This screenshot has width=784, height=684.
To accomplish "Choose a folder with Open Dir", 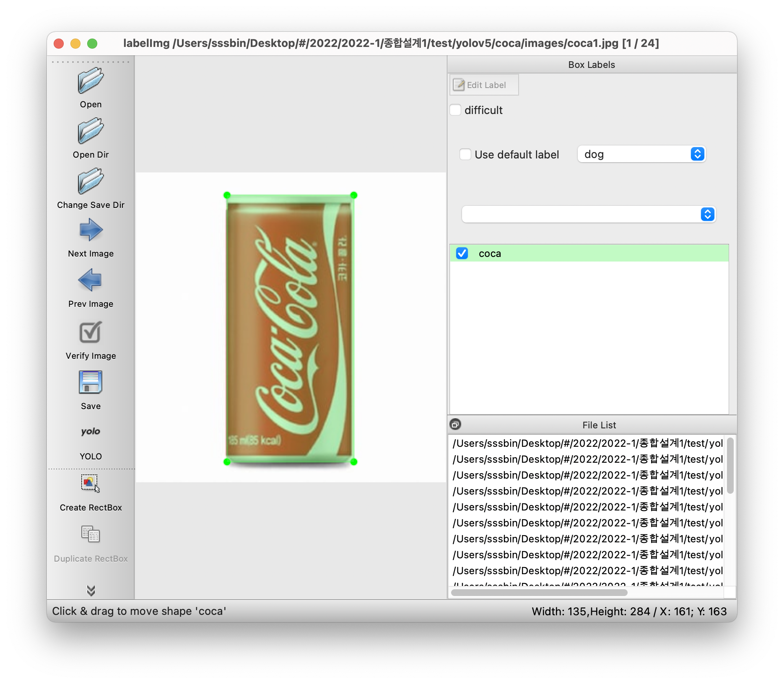I will click(x=91, y=131).
